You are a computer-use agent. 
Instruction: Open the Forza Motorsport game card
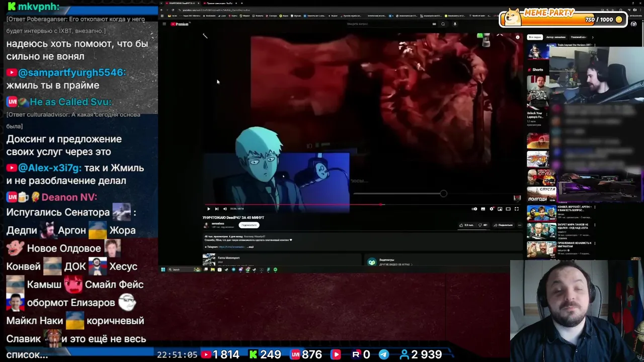pos(282,260)
